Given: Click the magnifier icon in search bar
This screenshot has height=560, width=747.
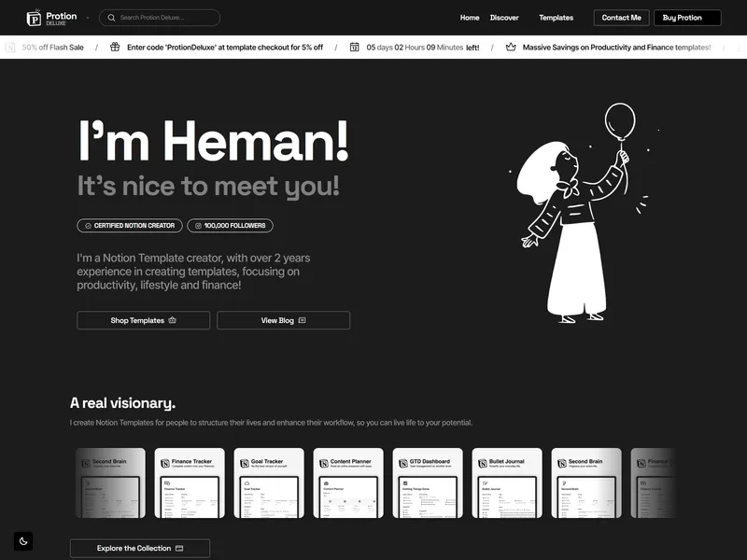Looking at the screenshot, I should point(111,18).
